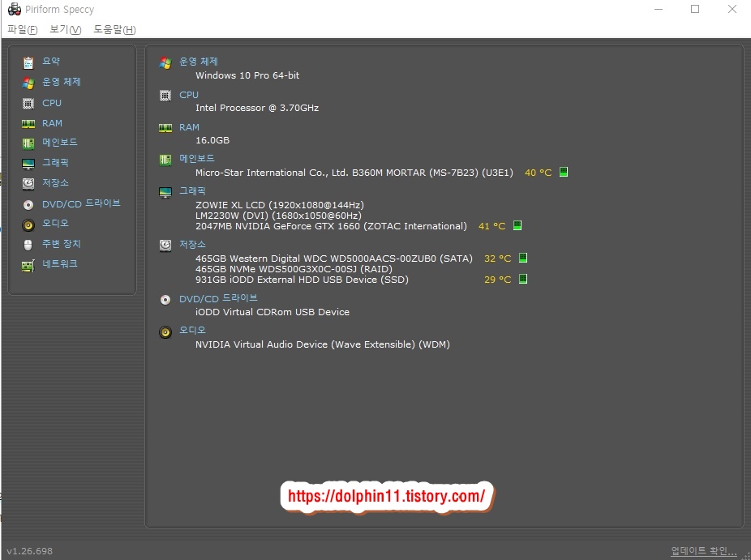Image resolution: width=751 pixels, height=560 pixels.
Task: Click main panel 메인보드 heading link
Action: pos(197,158)
